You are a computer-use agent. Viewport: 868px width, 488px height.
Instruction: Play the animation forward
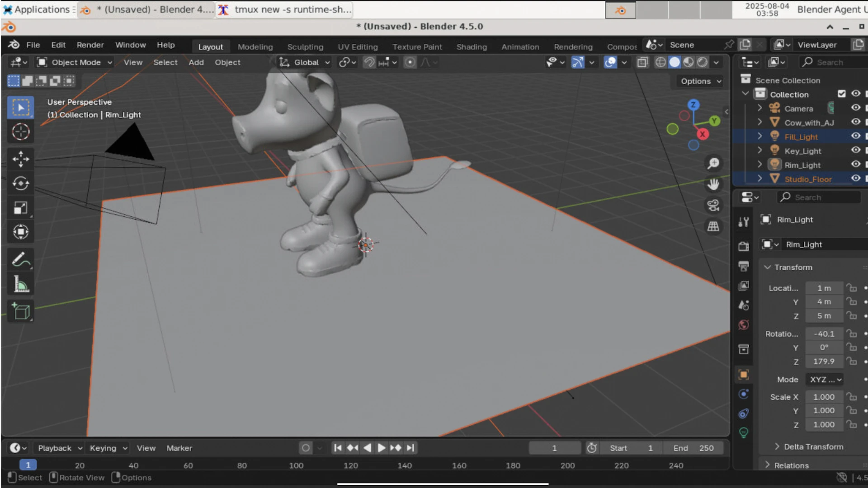point(381,448)
